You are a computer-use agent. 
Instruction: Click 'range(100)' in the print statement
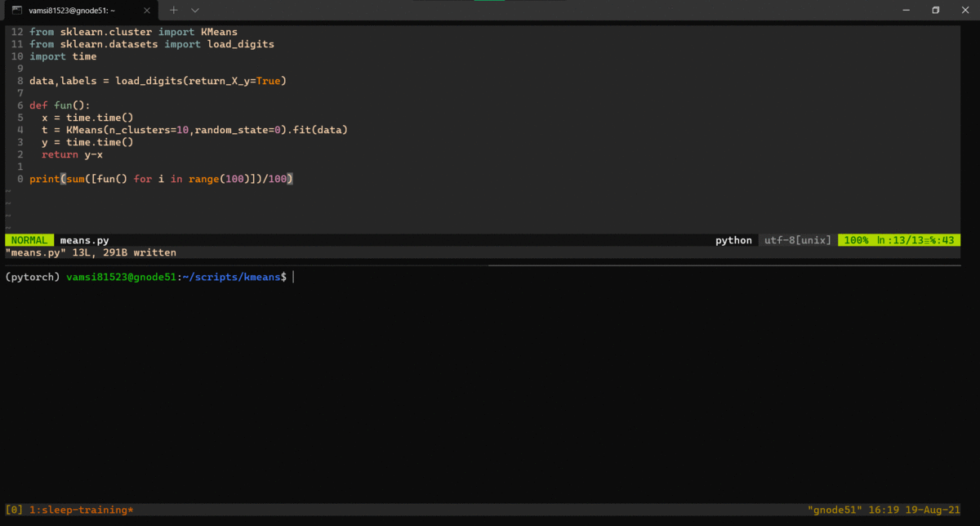pyautogui.click(x=219, y=179)
